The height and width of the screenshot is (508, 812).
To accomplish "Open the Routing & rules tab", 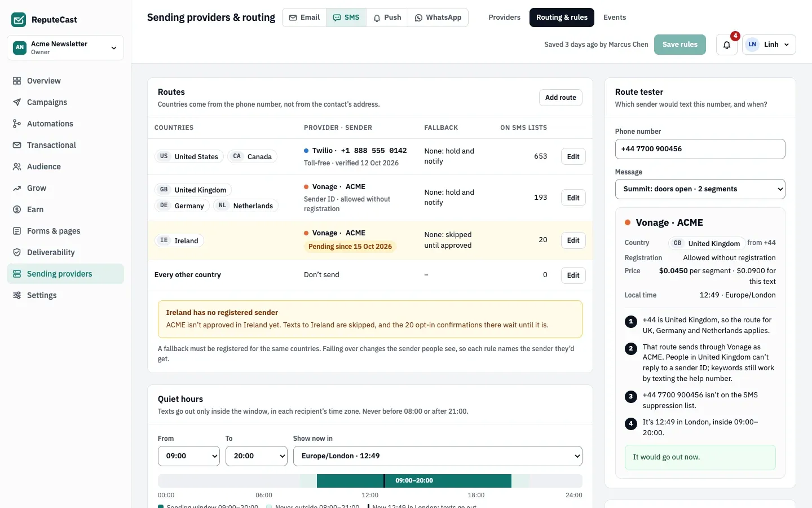I will (562, 17).
